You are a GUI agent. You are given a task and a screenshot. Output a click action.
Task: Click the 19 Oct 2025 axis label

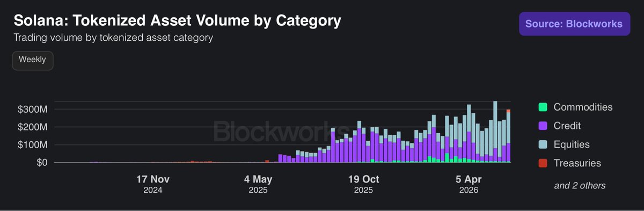pos(363,184)
